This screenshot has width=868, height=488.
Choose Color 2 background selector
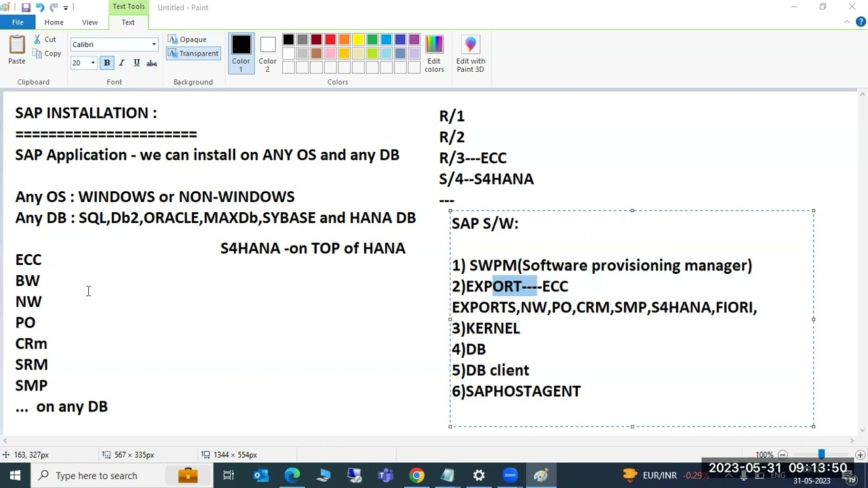coord(267,53)
